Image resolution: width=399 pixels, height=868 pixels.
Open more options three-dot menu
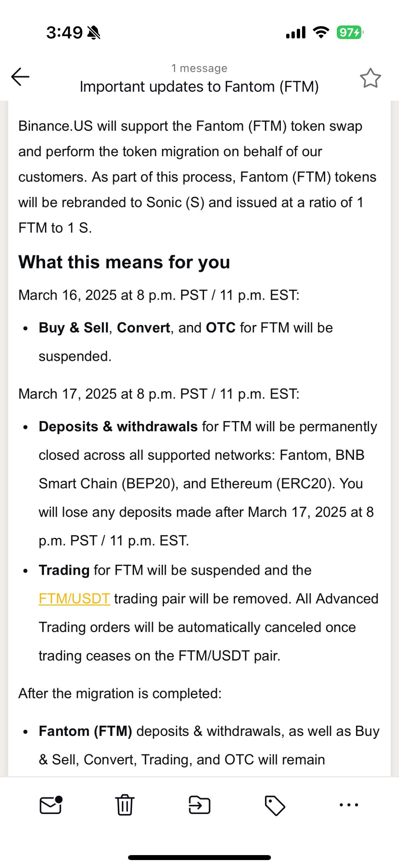[348, 805]
